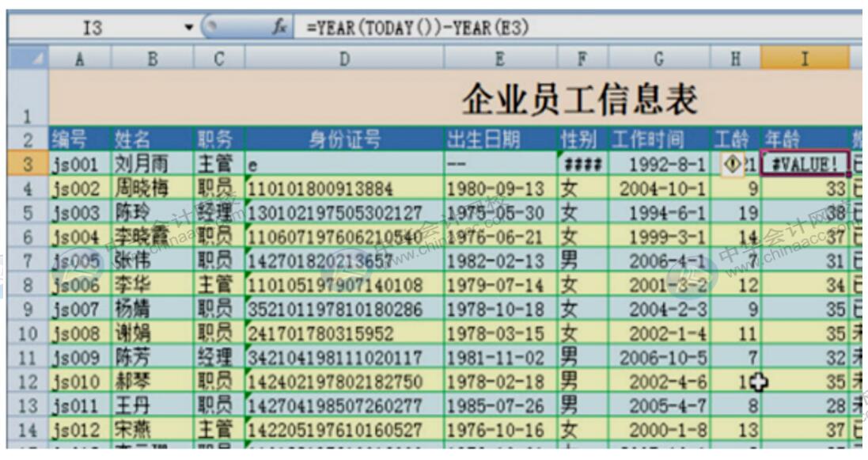Select column H header

[x=736, y=58]
